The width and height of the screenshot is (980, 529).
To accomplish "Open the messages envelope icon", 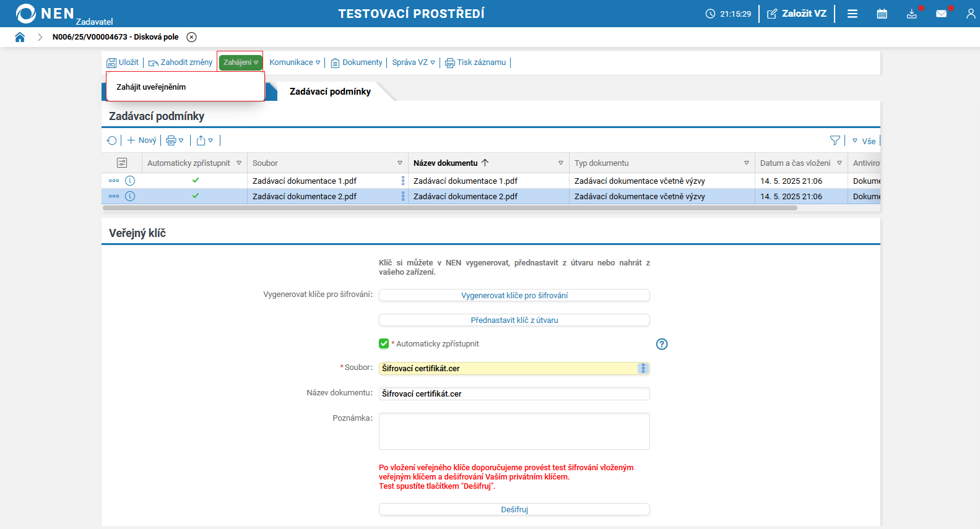I will tap(942, 14).
